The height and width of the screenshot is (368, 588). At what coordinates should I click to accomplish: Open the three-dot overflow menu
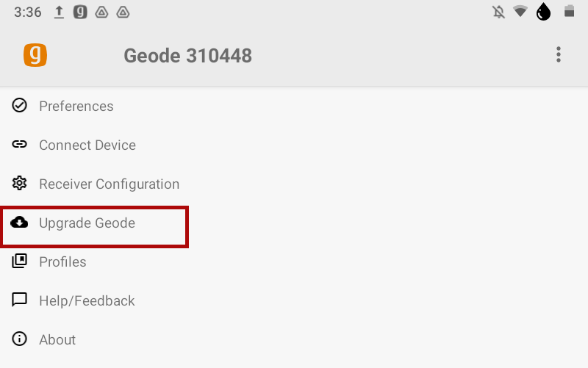559,55
